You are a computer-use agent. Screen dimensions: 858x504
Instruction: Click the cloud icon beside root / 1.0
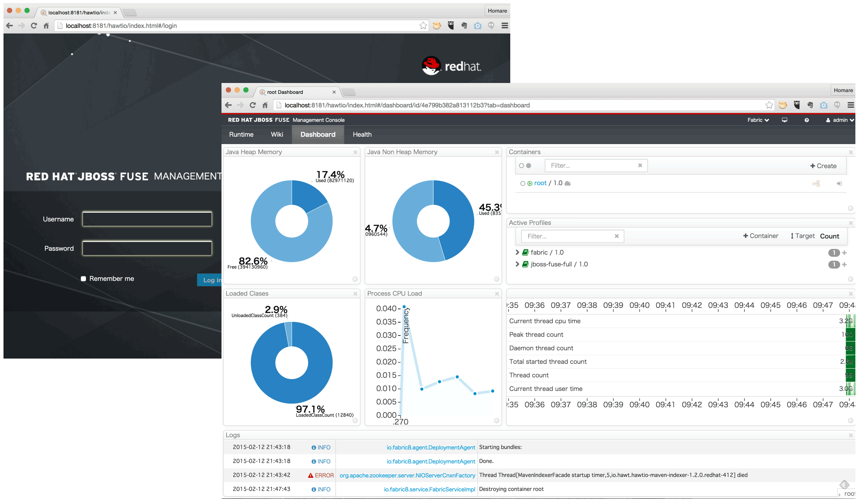click(567, 183)
